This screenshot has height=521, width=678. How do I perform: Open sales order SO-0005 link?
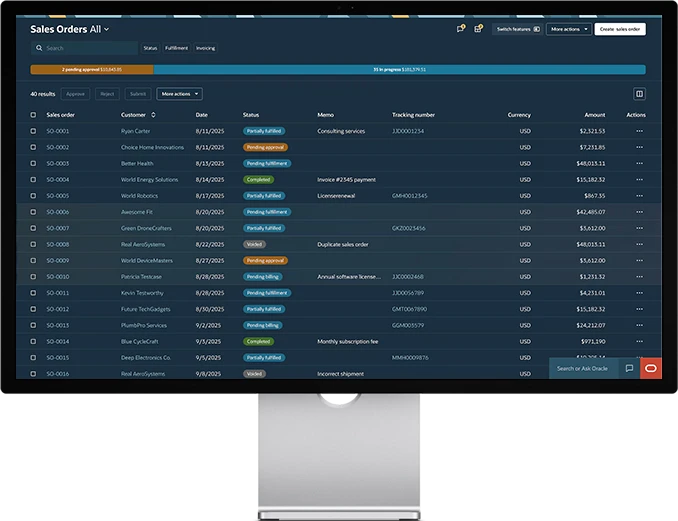[x=58, y=196]
